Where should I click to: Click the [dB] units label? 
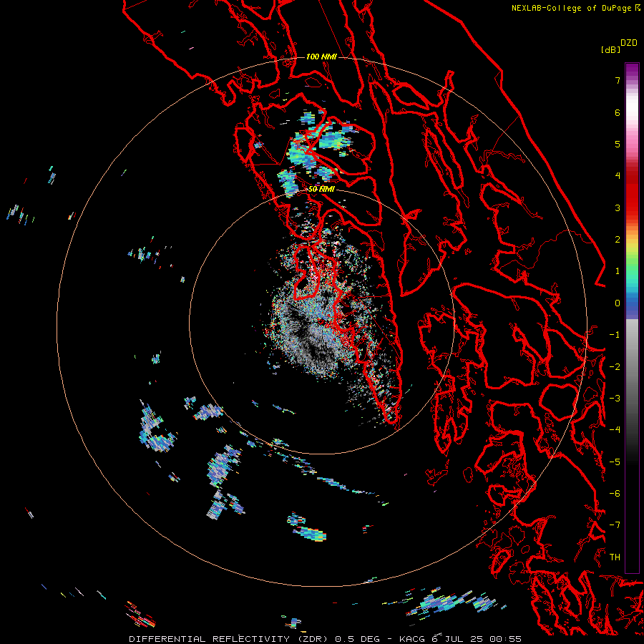pos(611,49)
